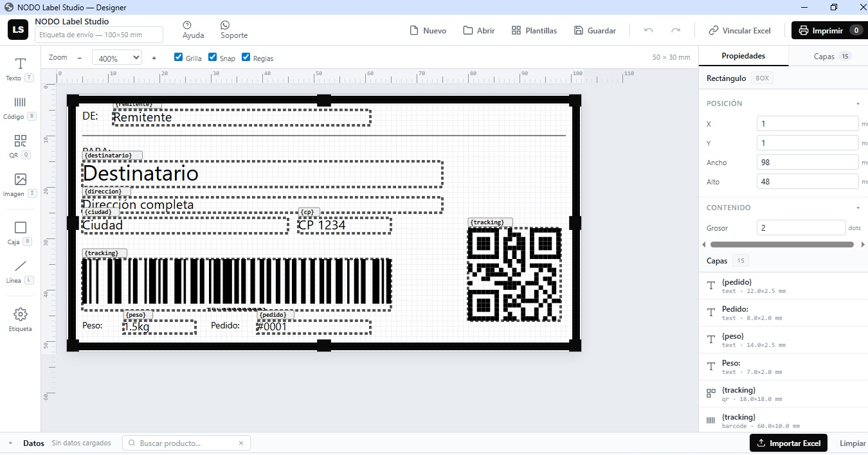Click Vincular Excel
The height and width of the screenshot is (455, 868).
tap(739, 30)
